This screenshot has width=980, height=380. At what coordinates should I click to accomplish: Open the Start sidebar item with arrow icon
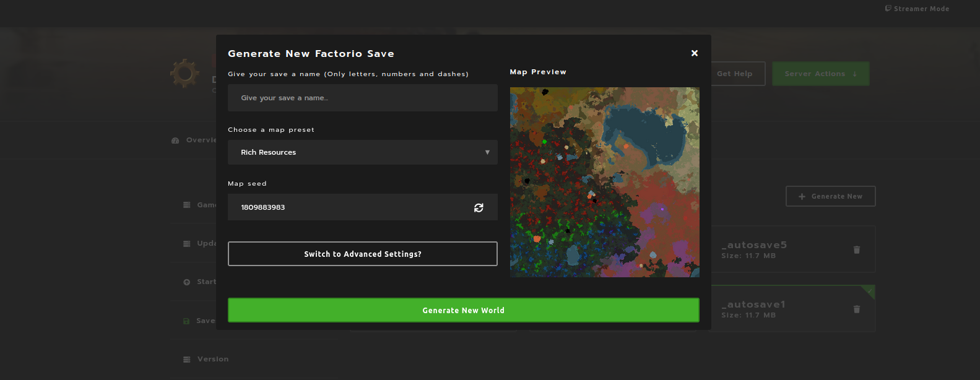[199, 282]
